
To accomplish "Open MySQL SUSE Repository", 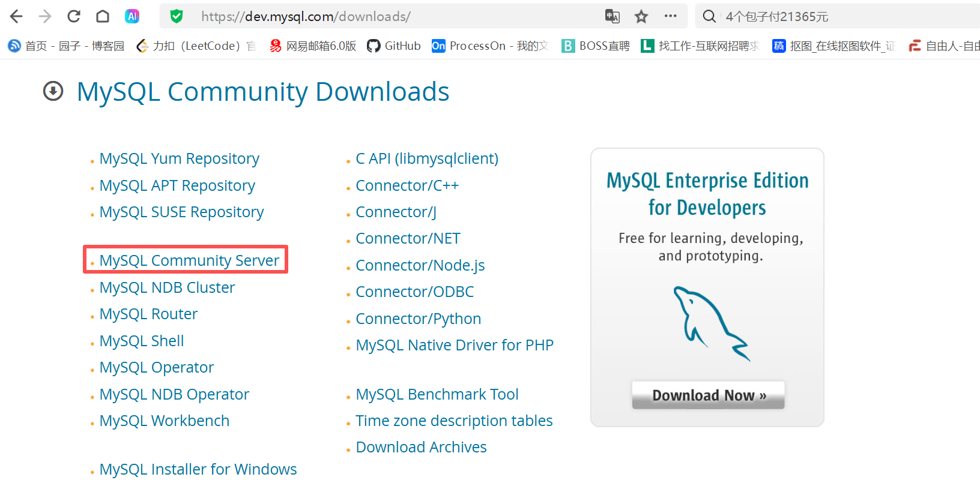I will click(x=182, y=212).
